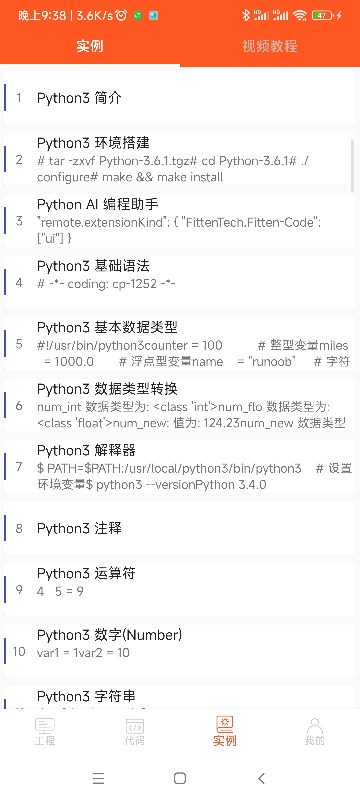The height and width of the screenshot is (795, 360).
Task: Open lesson Python3 数字(Number)
Action: tap(179, 651)
